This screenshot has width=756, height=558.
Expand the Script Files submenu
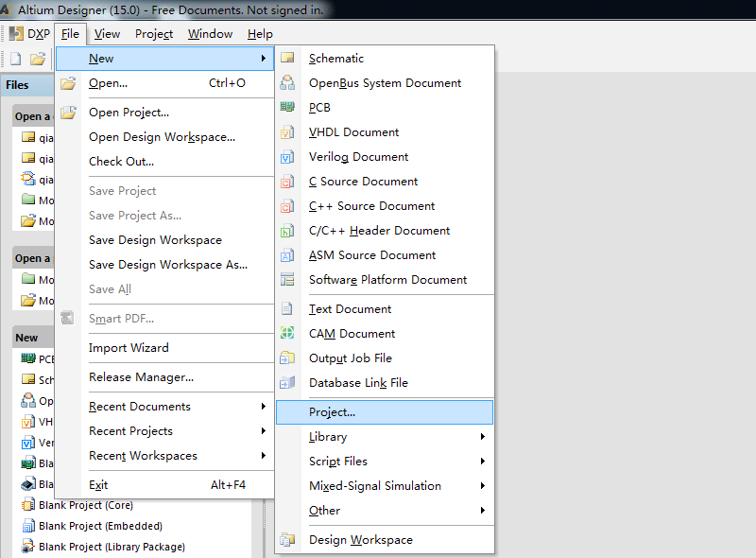(397, 462)
